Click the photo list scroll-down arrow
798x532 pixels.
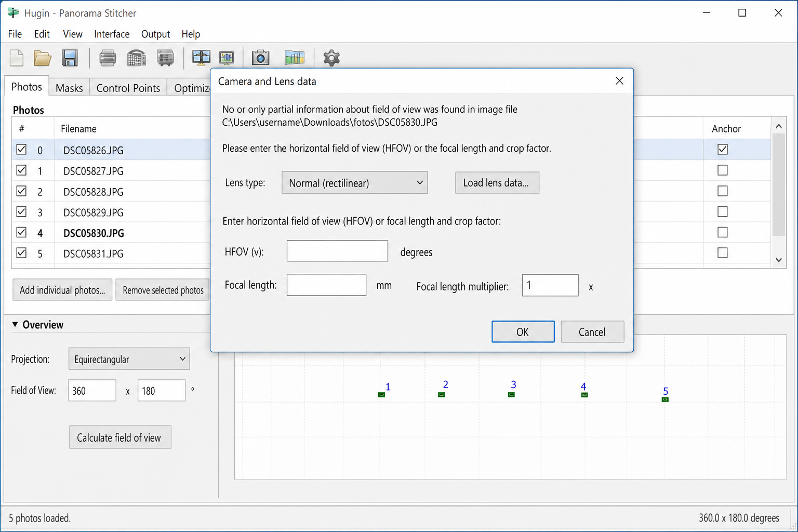778,260
